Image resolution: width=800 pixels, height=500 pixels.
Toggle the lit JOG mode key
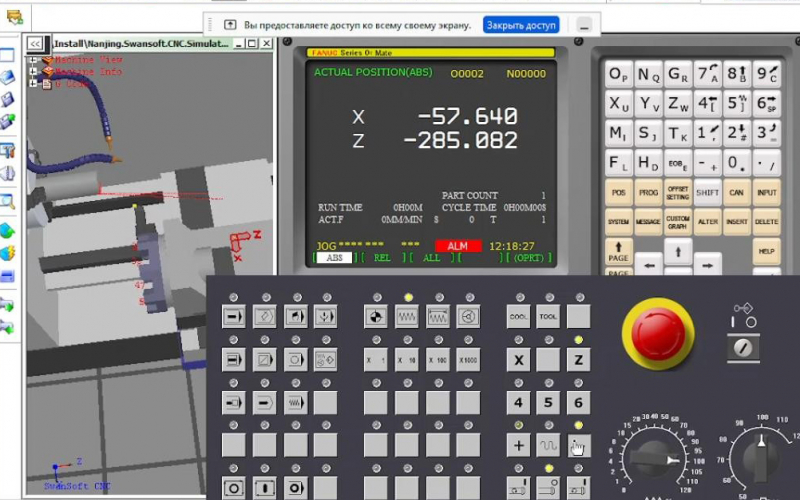click(x=407, y=316)
